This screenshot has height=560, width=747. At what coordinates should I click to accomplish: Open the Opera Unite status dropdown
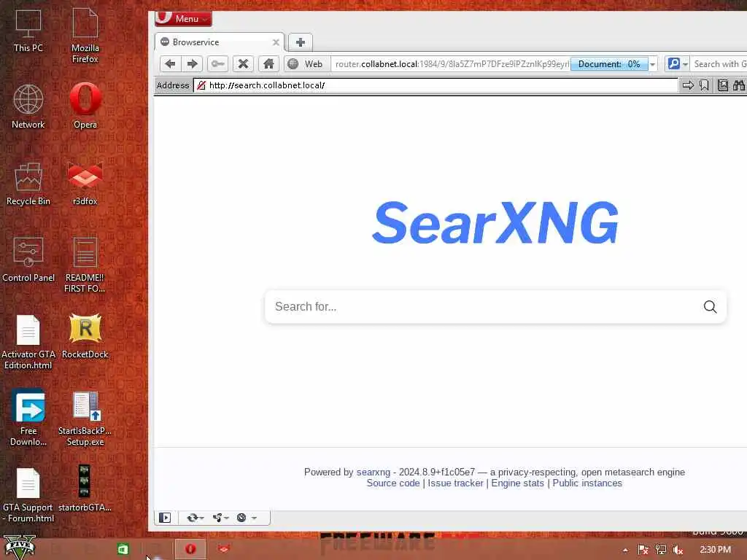220,518
